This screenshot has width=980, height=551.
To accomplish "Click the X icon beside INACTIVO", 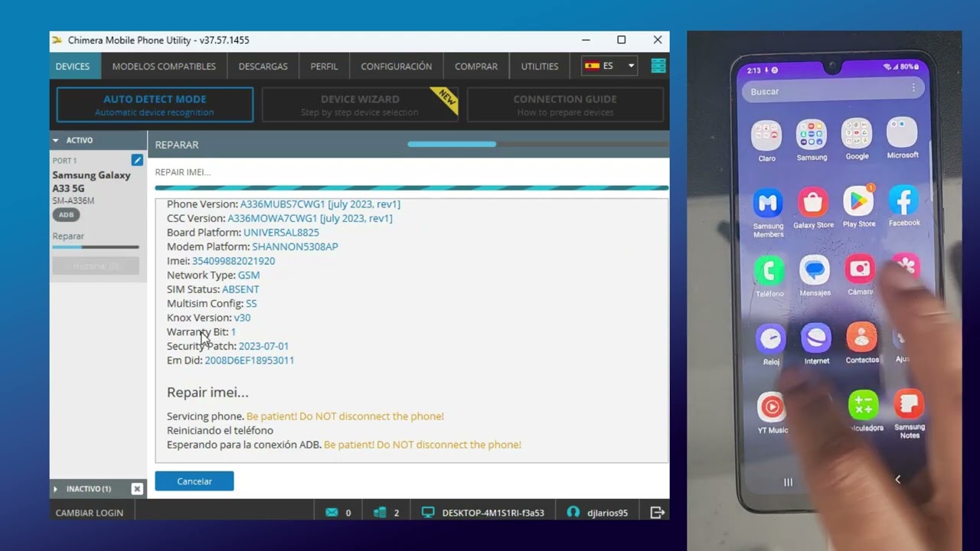I will pyautogui.click(x=137, y=489).
